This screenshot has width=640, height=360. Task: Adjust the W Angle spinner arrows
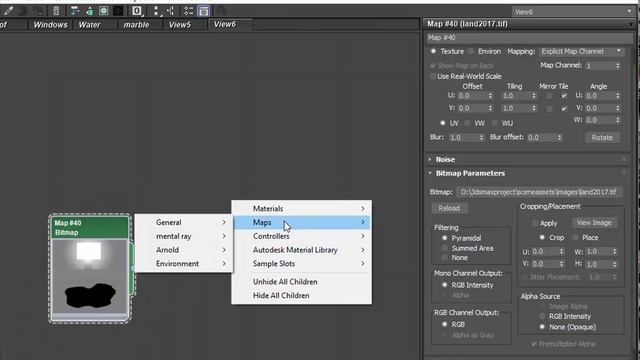tap(618, 120)
